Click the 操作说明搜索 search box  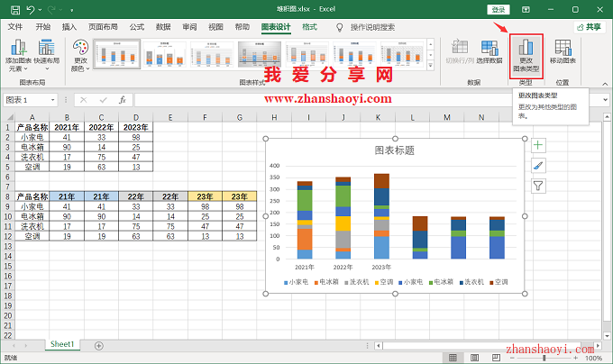[372, 27]
